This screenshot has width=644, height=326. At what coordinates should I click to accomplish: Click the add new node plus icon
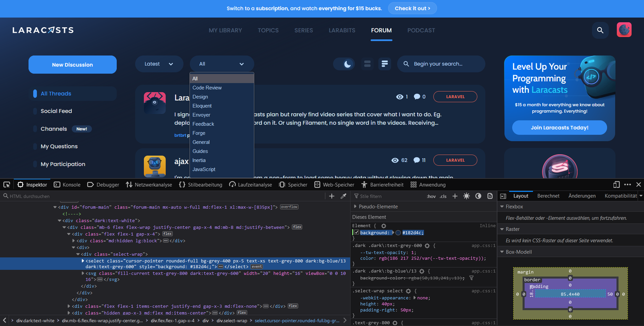click(332, 196)
